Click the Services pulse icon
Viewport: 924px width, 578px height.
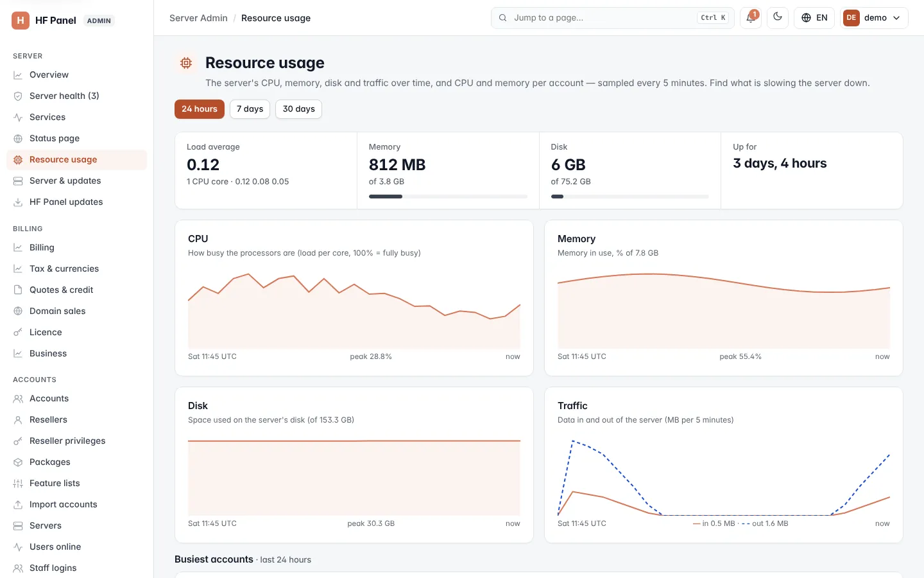(18, 118)
